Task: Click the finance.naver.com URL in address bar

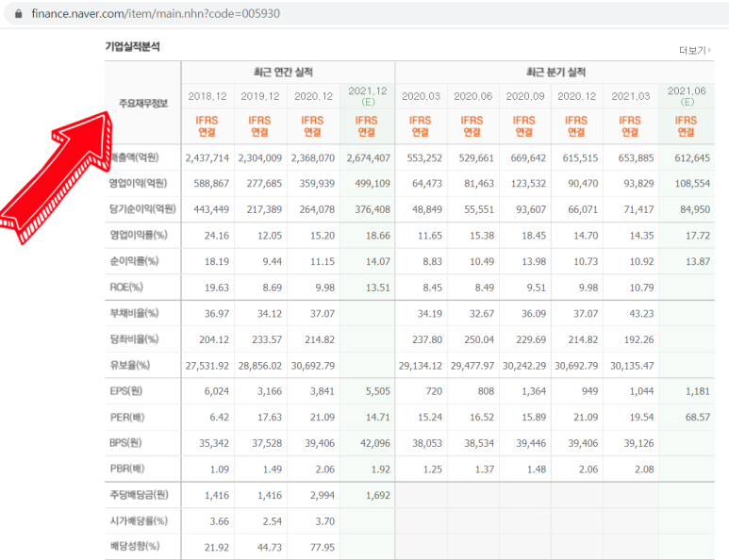Action: (x=156, y=13)
